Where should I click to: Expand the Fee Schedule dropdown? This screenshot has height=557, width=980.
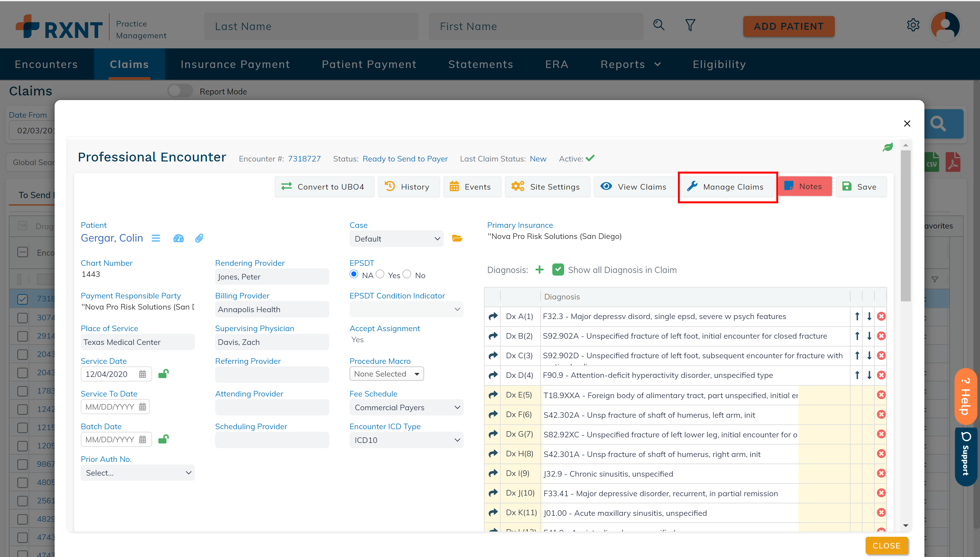406,407
